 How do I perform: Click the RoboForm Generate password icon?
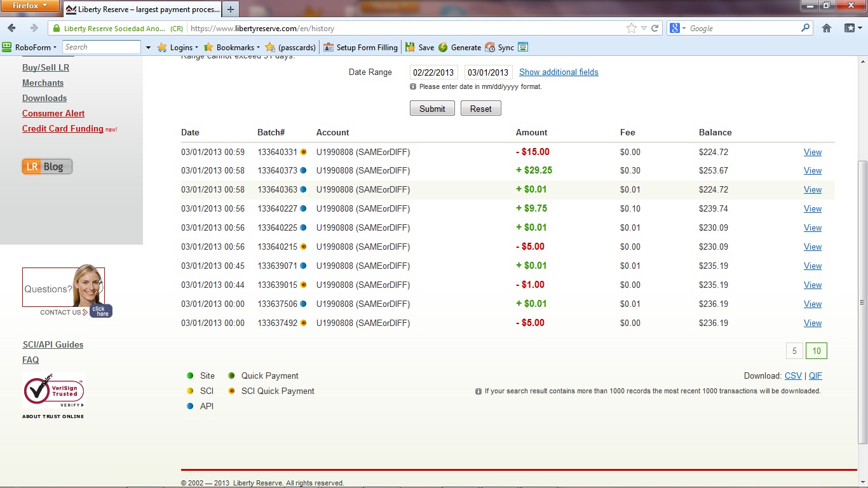(459, 47)
